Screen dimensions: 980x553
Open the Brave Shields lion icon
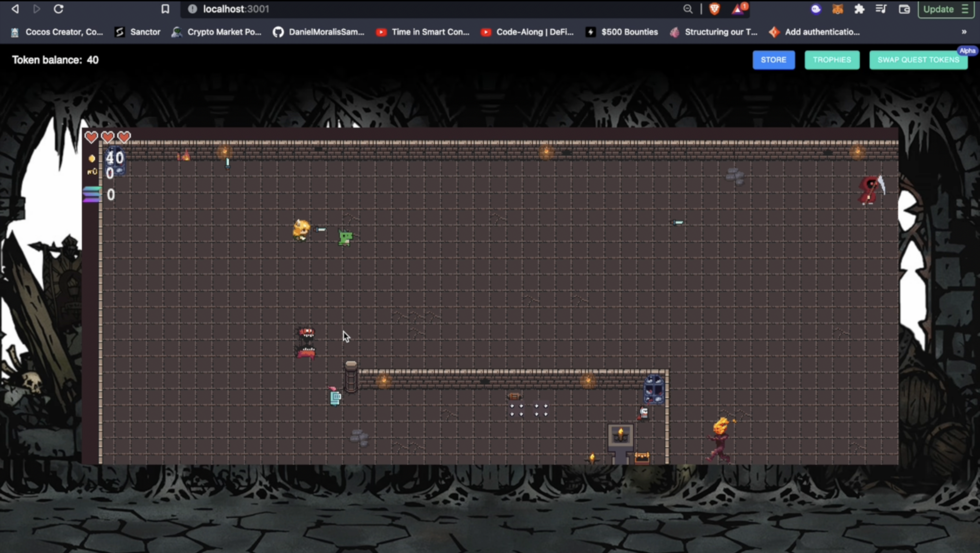pyautogui.click(x=715, y=9)
